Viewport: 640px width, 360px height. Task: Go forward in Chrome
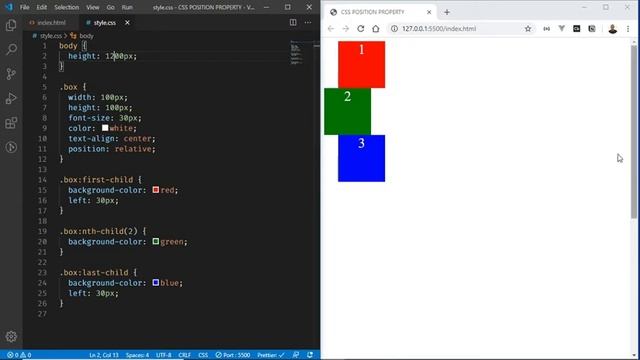click(x=346, y=29)
